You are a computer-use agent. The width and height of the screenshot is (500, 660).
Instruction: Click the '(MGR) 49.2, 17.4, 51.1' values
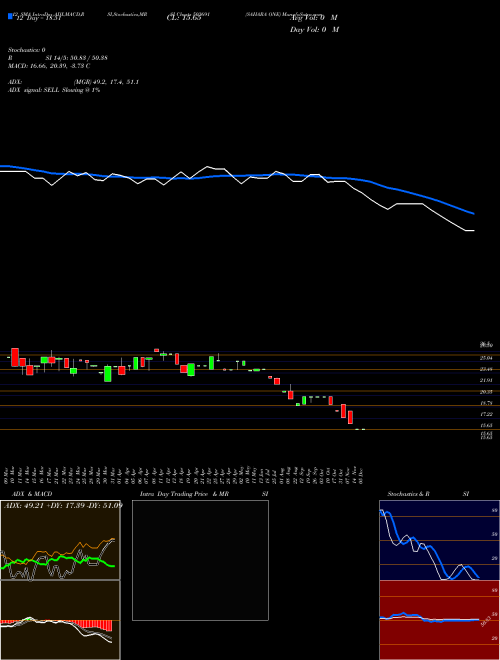point(106,82)
